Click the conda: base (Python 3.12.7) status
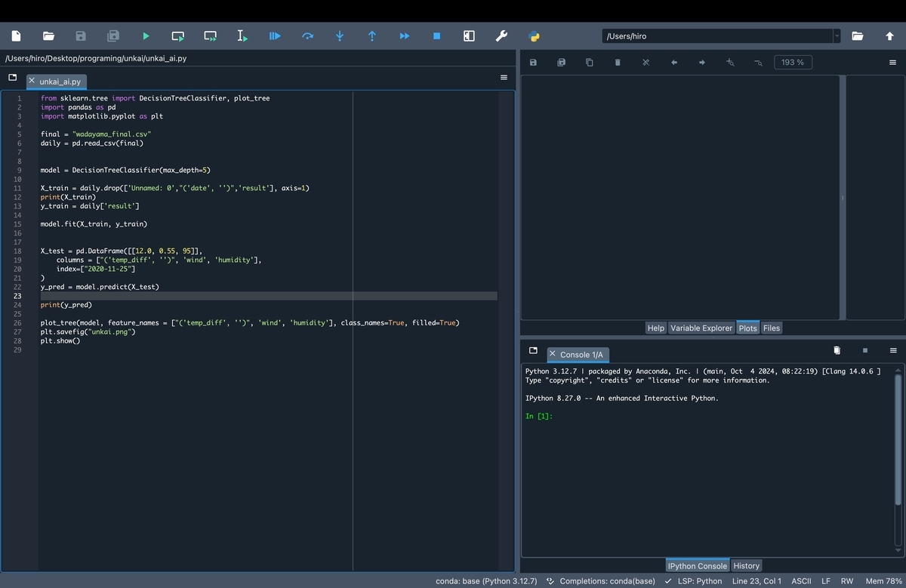Viewport: 906px width, 588px height. tap(486, 581)
